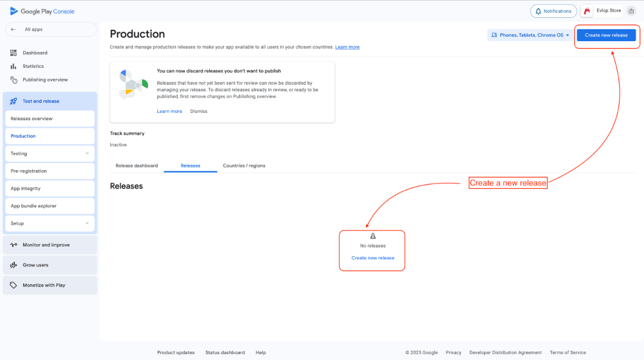Click the Notifications button

553,11
